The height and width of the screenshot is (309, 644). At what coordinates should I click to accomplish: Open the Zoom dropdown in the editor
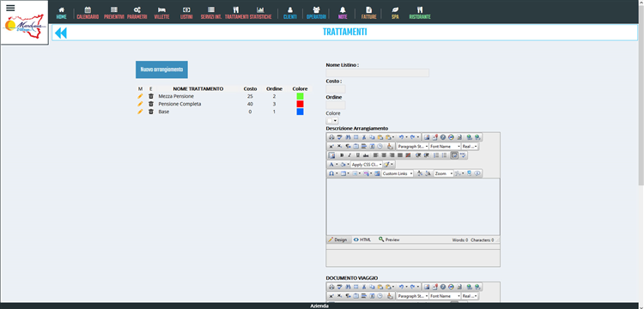click(444, 173)
